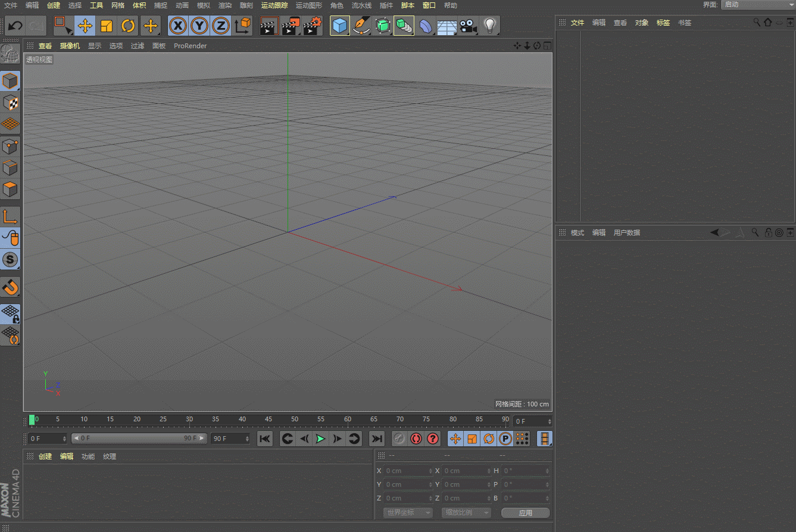Click the timeline preview range slider bar

pyautogui.click(x=139, y=439)
